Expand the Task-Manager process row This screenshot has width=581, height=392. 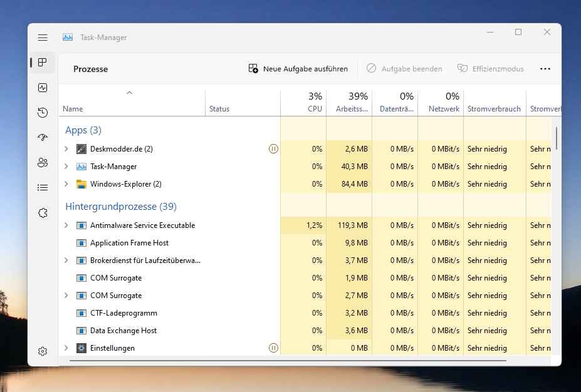click(x=66, y=167)
